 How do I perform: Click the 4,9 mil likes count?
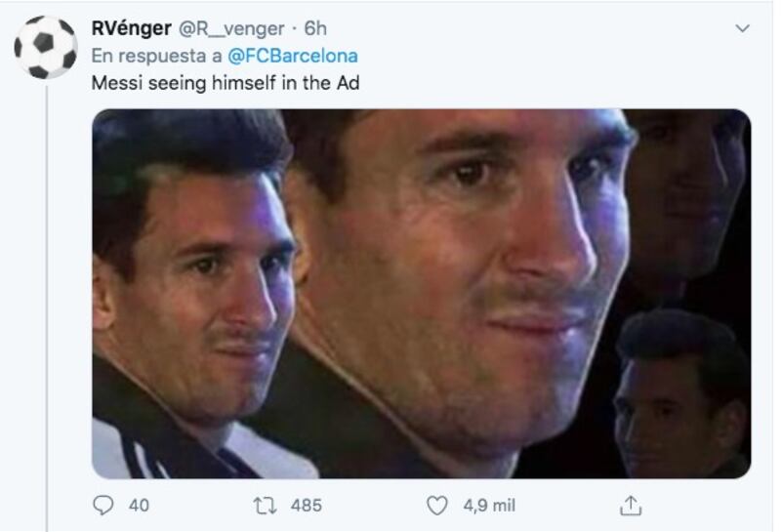click(489, 506)
